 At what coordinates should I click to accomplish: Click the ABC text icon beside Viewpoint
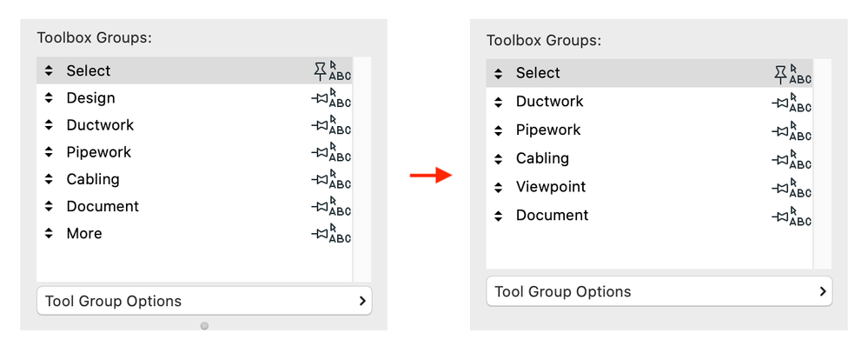click(800, 188)
